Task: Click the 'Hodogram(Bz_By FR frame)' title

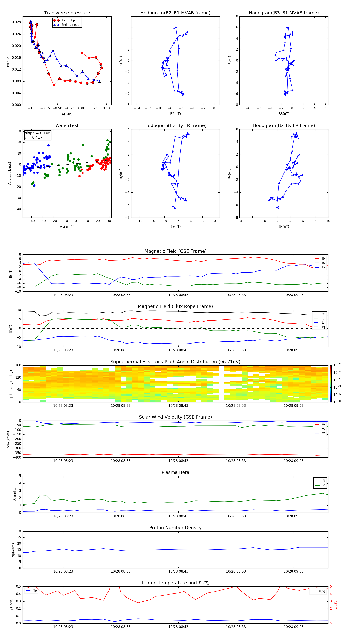Action: pyautogui.click(x=175, y=125)
